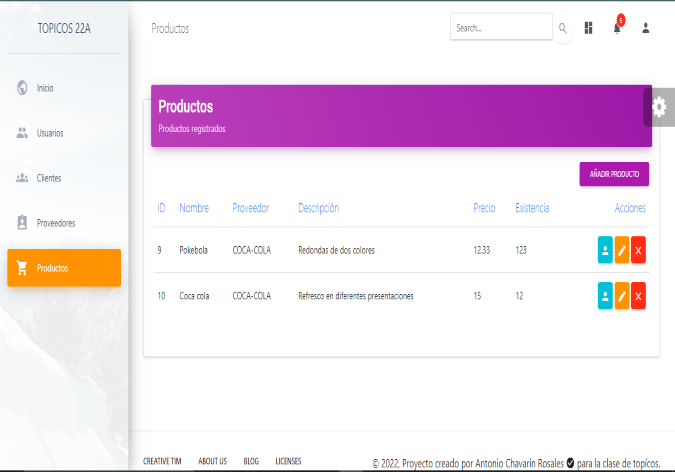Click the 123 existencia cell
The width and height of the screenshot is (675, 472).
(521, 250)
